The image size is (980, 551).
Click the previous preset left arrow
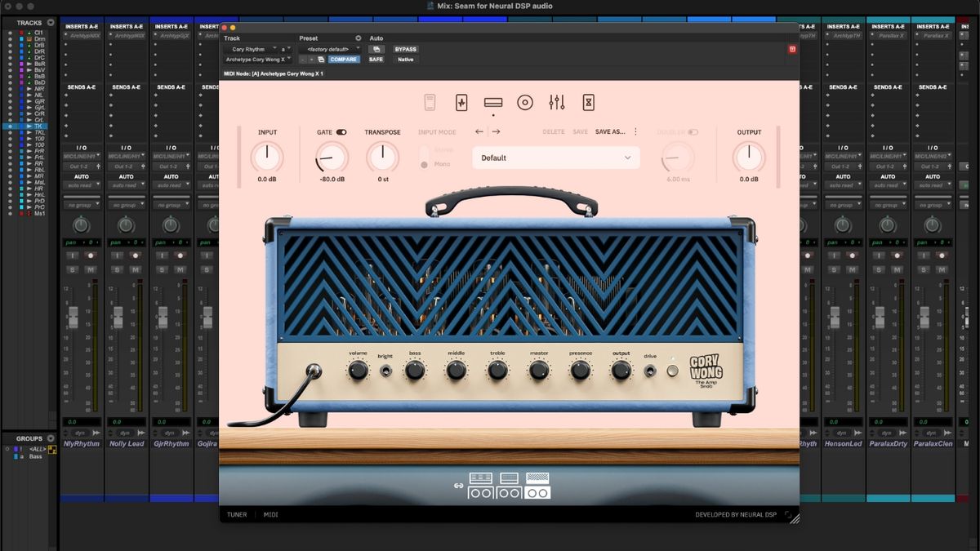[479, 131]
